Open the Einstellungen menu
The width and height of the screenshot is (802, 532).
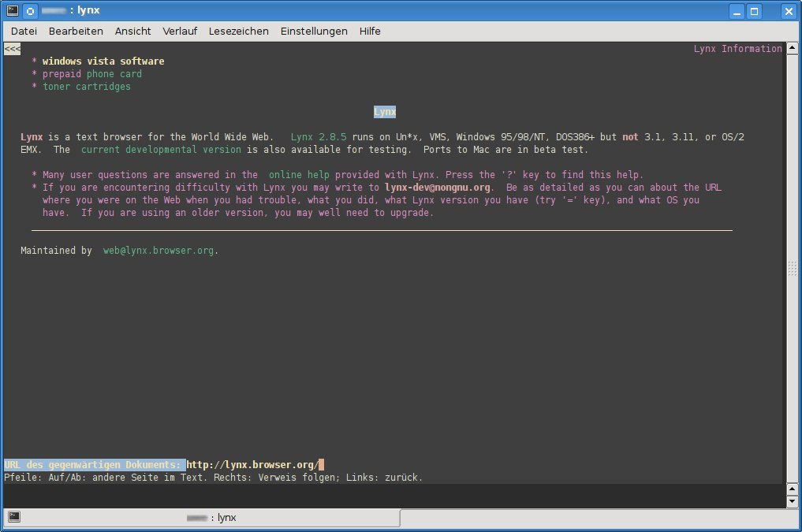[x=314, y=32]
